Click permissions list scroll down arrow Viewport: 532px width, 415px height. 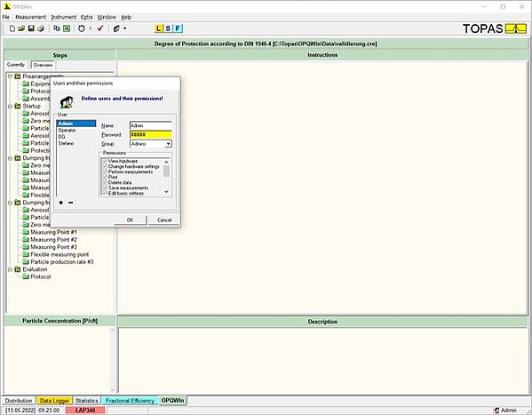tap(166, 192)
